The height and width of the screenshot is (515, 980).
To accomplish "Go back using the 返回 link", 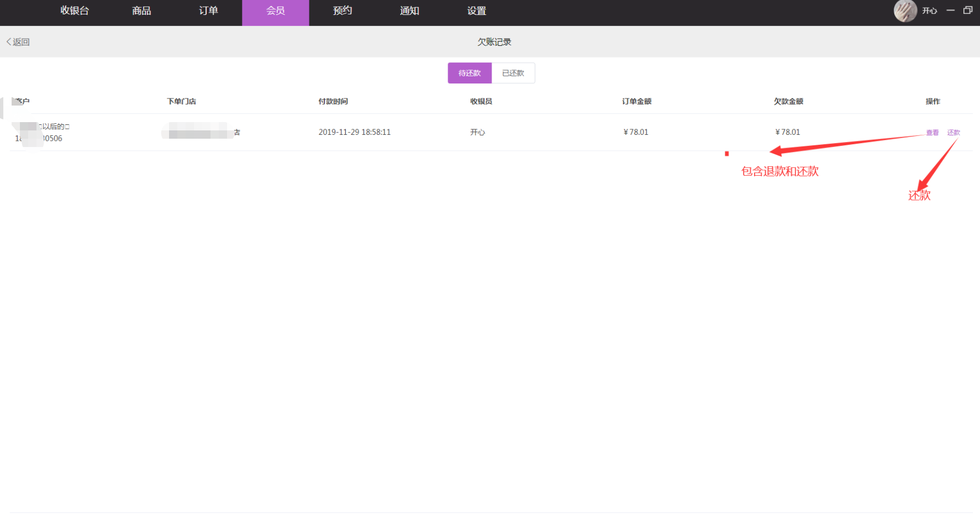I will click(18, 42).
